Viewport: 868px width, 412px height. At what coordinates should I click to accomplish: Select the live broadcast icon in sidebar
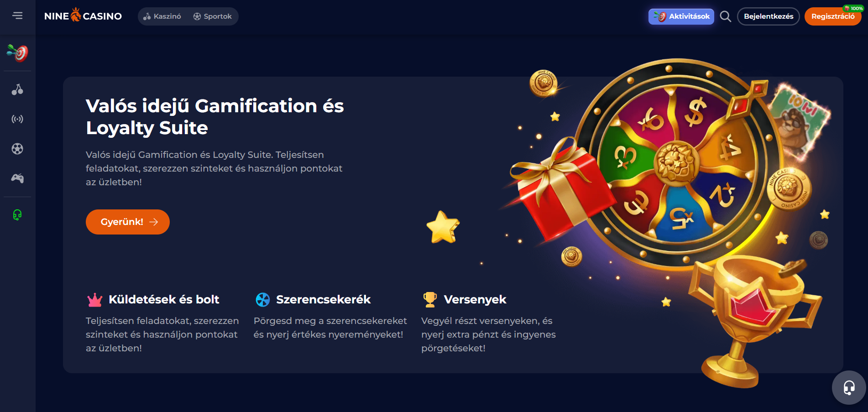[x=17, y=119]
